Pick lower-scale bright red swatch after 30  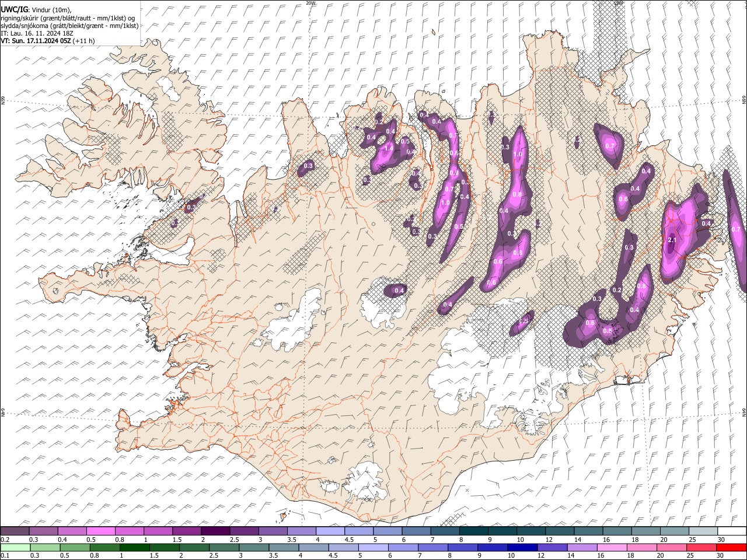click(731, 548)
